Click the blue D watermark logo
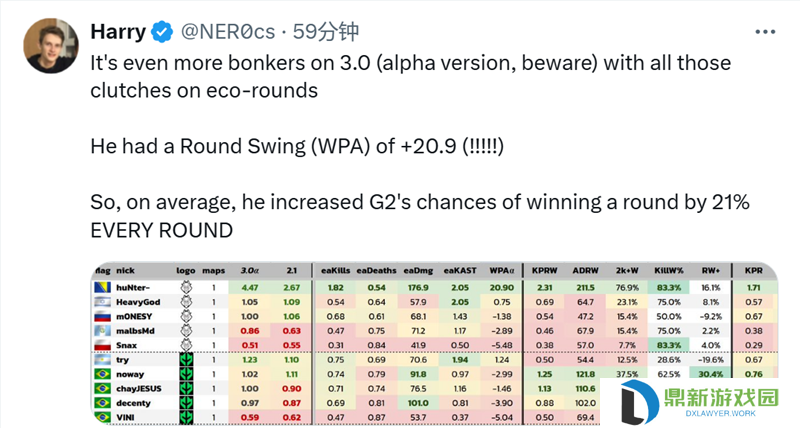The image size is (800, 428). click(638, 402)
